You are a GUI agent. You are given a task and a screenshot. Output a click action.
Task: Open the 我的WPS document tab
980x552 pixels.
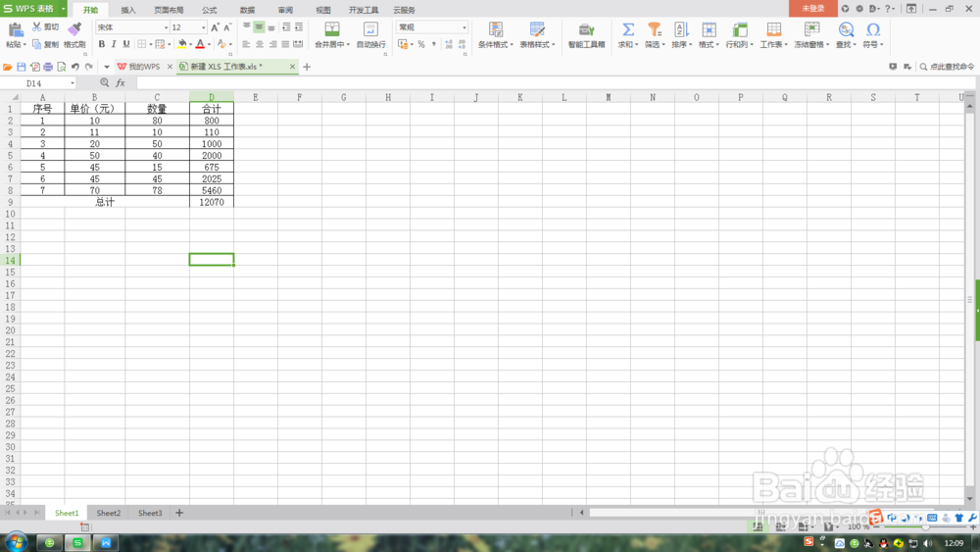coord(144,67)
